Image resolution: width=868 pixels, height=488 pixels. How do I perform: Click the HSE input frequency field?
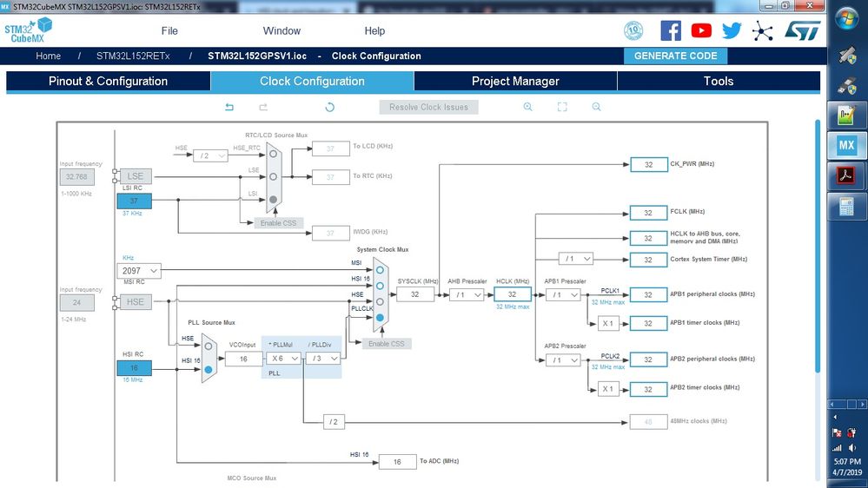pos(77,303)
